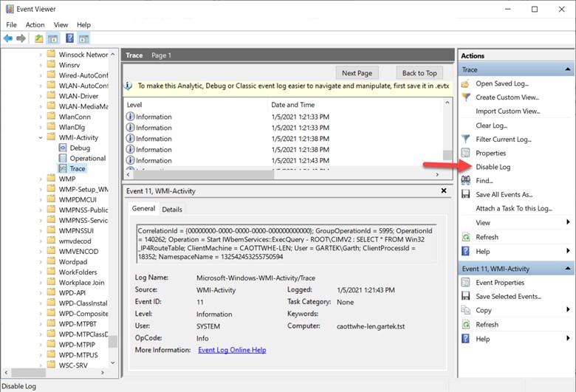The width and height of the screenshot is (576, 392).
Task: Click the Event Properties icon
Action: tap(465, 283)
